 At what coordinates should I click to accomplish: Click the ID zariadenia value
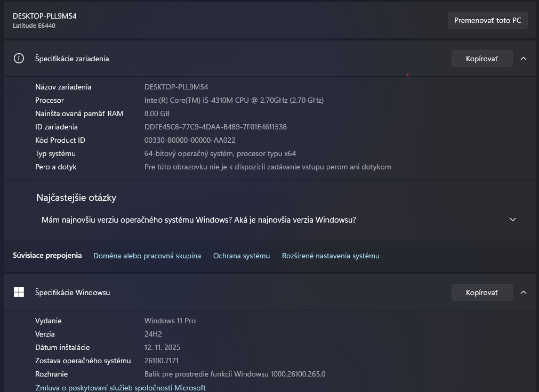215,127
